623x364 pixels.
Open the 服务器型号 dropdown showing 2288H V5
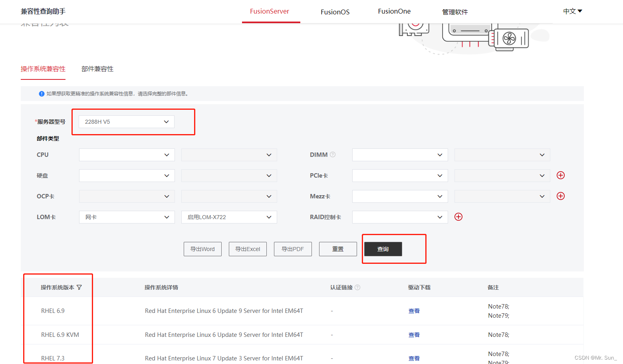(127, 122)
